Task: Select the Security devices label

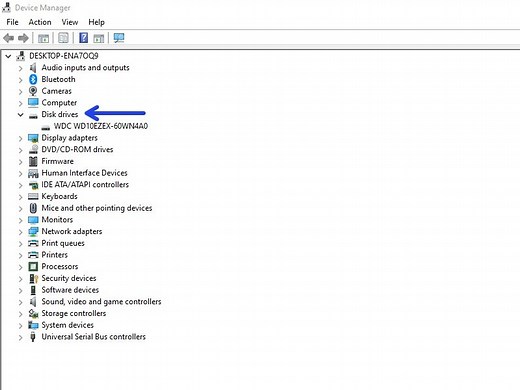Action: click(x=69, y=278)
